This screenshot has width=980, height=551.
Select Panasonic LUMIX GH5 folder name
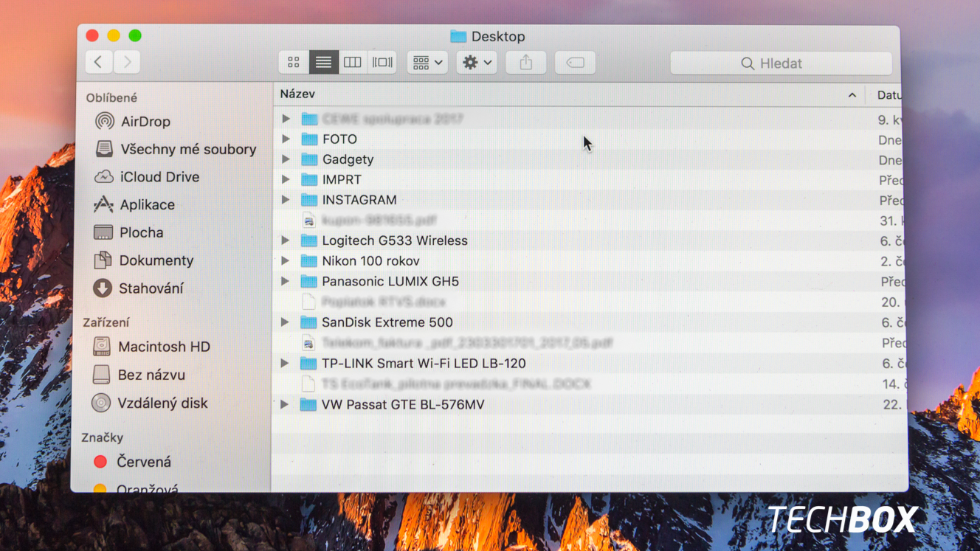[x=390, y=281]
